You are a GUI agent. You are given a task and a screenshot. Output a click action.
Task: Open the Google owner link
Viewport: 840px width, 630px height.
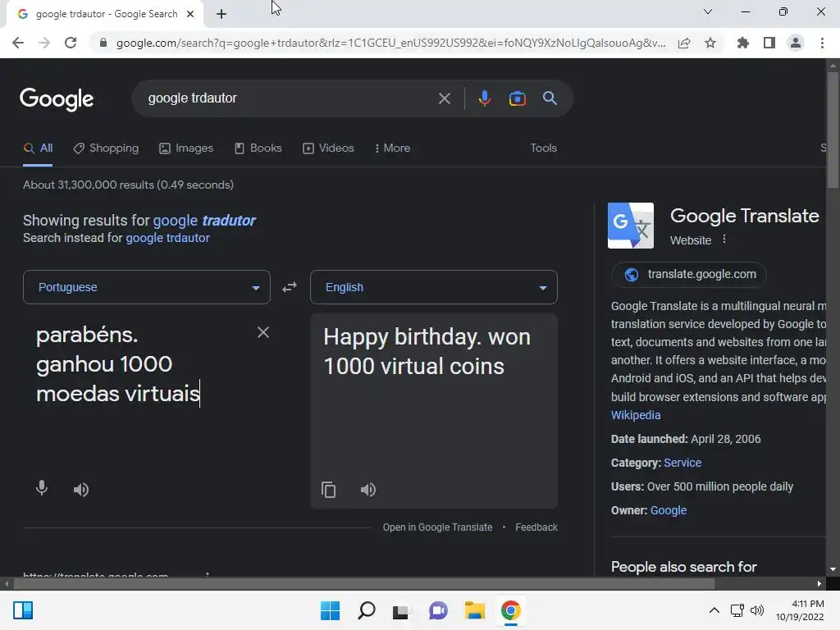[668, 510]
